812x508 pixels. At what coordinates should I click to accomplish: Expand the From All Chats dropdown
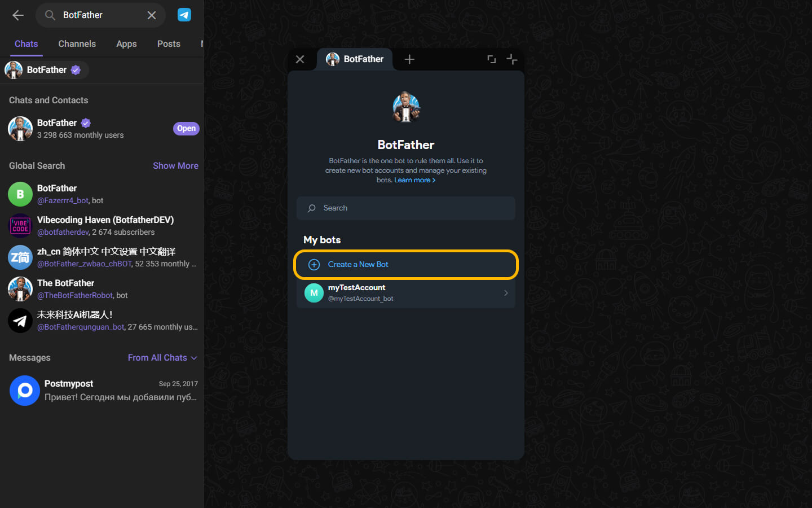point(162,358)
